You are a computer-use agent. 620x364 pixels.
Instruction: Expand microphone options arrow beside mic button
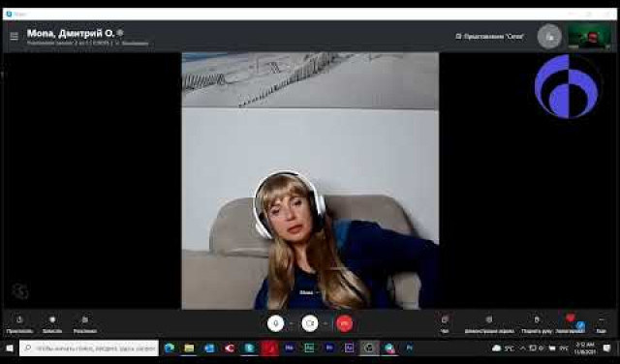(292, 323)
